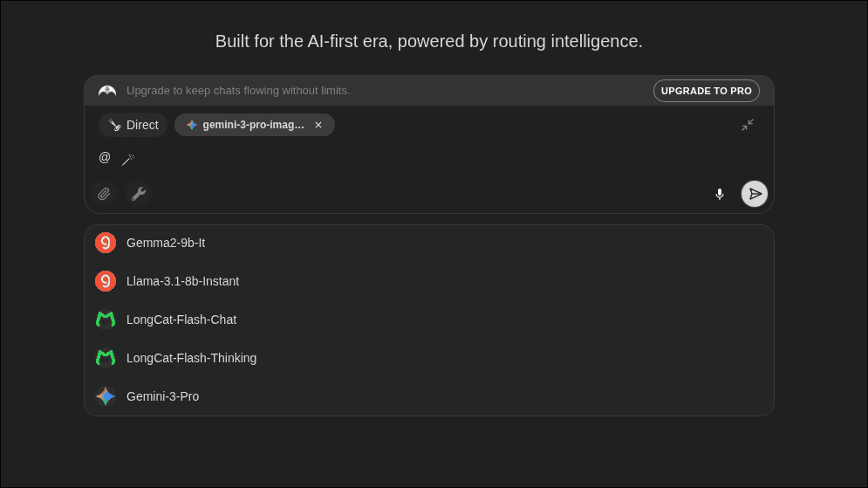Select the LongCat-Flash-Thinking option
This screenshot has height=488, width=868.
point(191,358)
